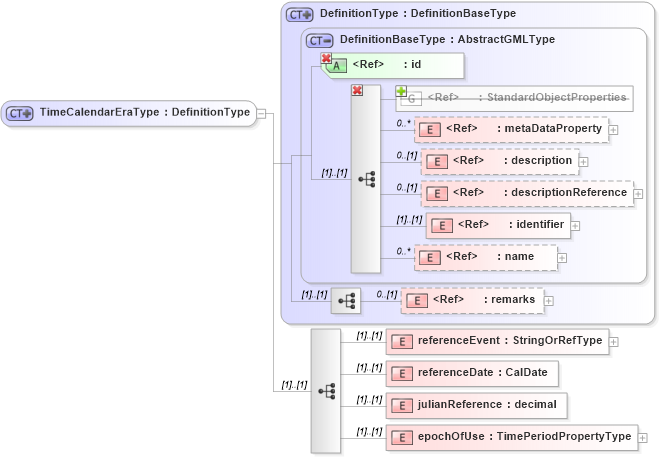The width and height of the screenshot is (659, 457).
Task: Expand the identifier element
Action: pos(575,226)
